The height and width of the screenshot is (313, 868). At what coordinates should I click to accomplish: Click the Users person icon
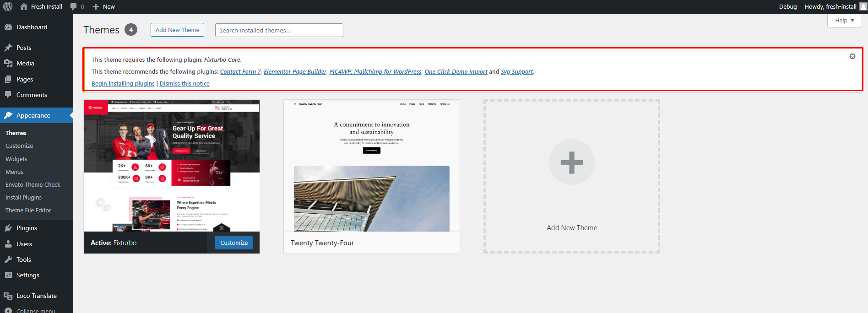[x=8, y=244]
